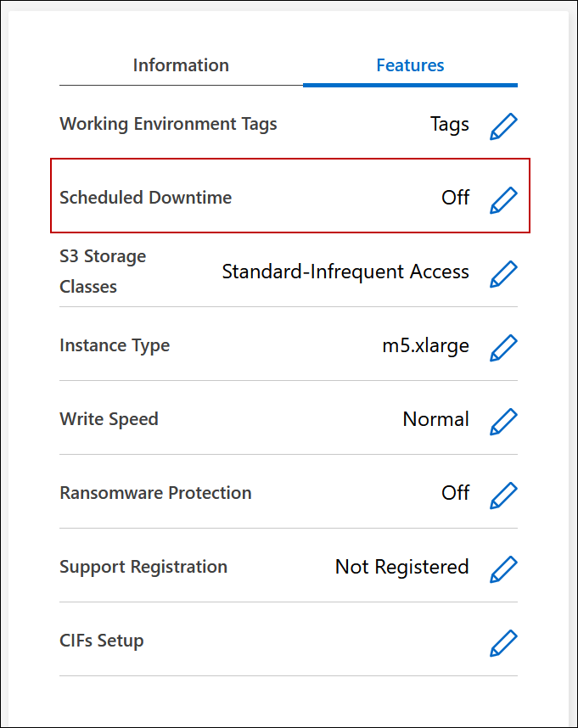Edit Instance Type via the pencil icon
The height and width of the screenshot is (728, 578).
pos(503,347)
